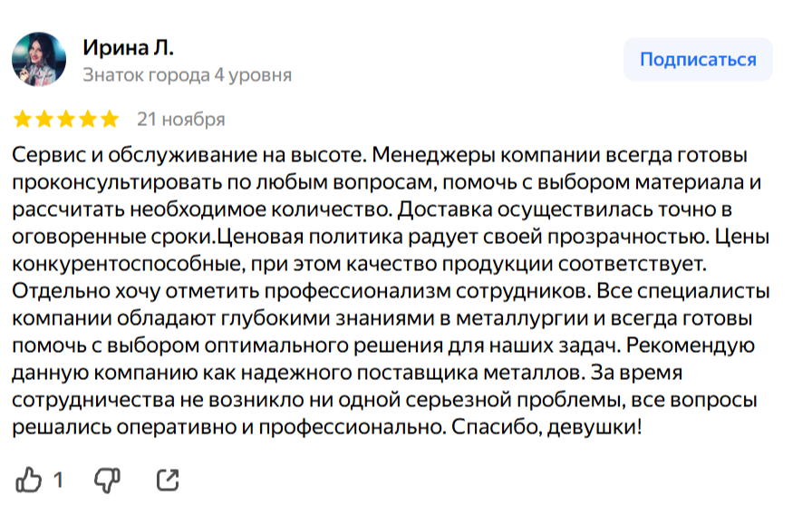The width and height of the screenshot is (812, 506).
Task: Click the fourth rating star
Action: point(88,119)
